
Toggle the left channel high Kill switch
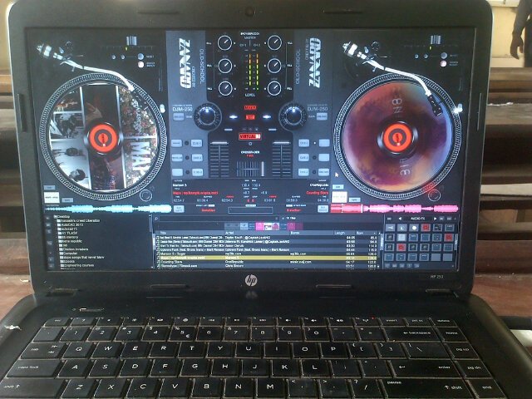[x=209, y=44]
